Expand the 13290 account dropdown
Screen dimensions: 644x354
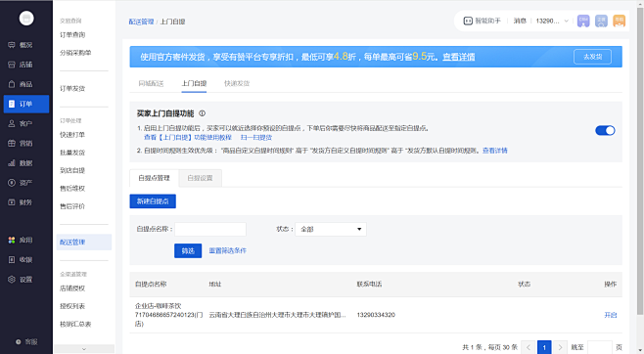click(552, 21)
